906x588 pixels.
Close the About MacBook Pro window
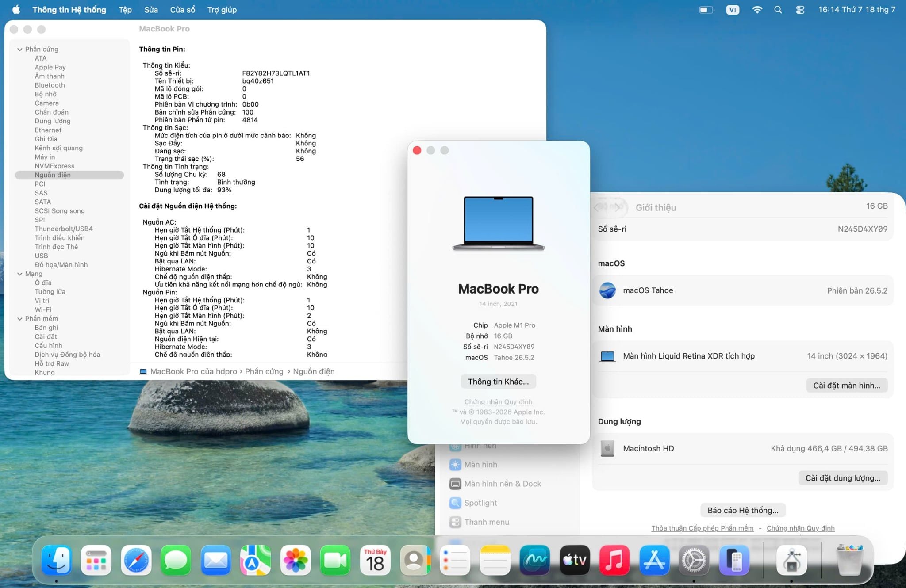[417, 150]
